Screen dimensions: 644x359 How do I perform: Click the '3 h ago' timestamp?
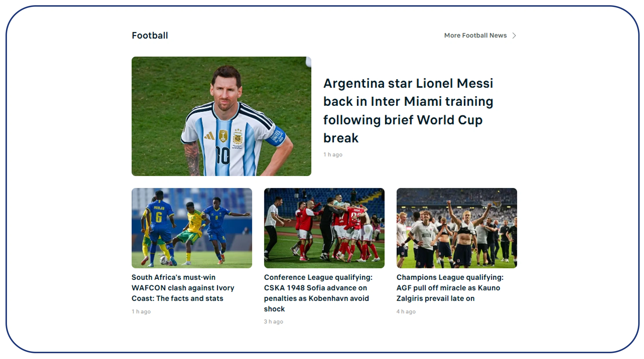273,322
